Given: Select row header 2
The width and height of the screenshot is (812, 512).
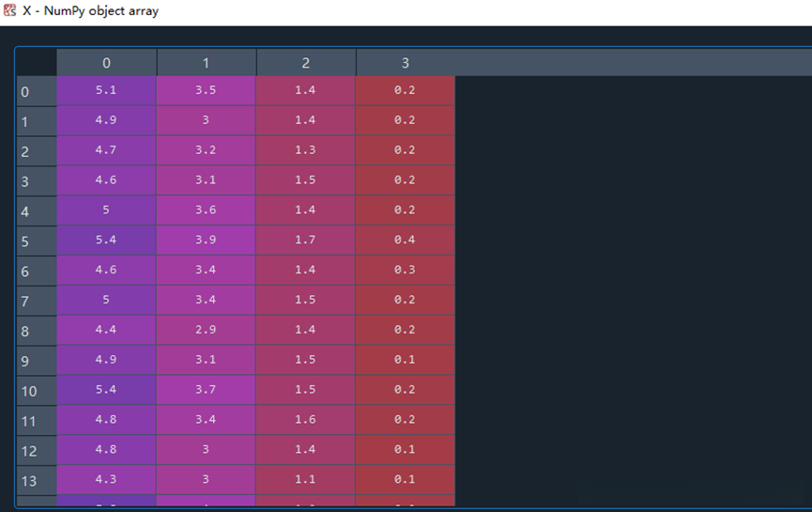Looking at the screenshot, I should (x=37, y=152).
